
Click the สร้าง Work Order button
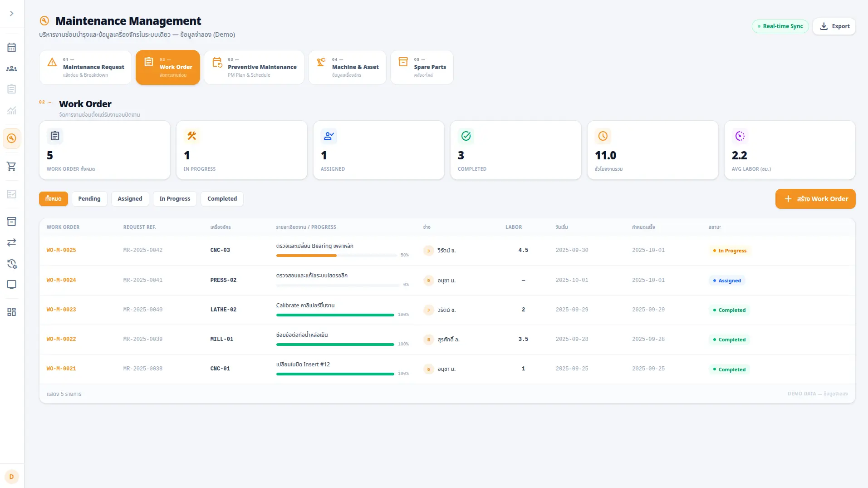[x=815, y=199]
